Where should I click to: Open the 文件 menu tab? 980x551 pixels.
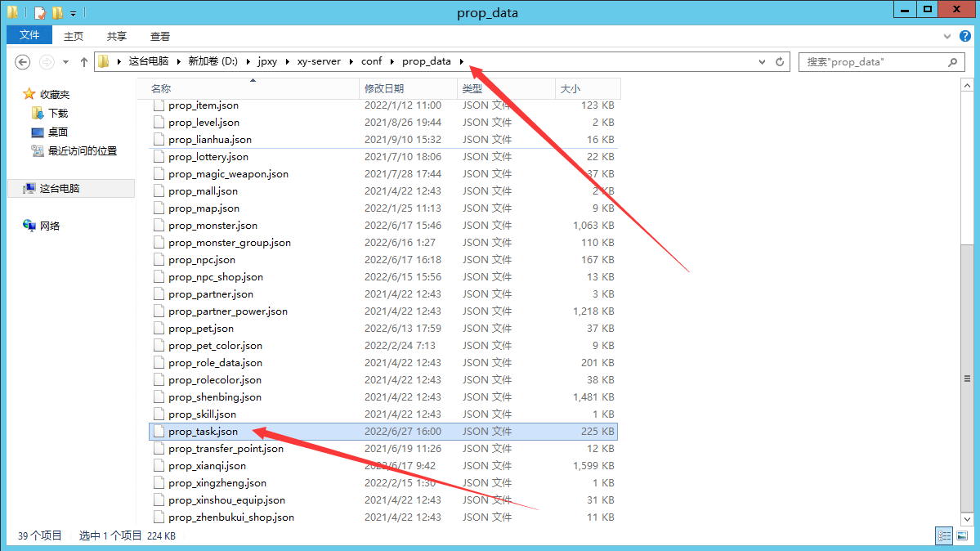pos(29,35)
